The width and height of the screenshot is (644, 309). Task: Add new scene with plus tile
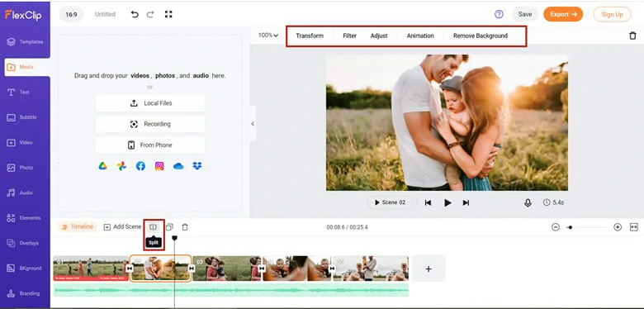pyautogui.click(x=429, y=269)
